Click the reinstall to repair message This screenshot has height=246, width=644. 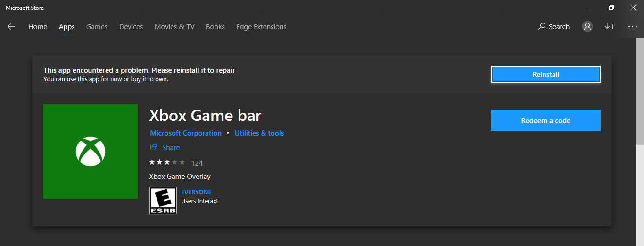(x=139, y=70)
